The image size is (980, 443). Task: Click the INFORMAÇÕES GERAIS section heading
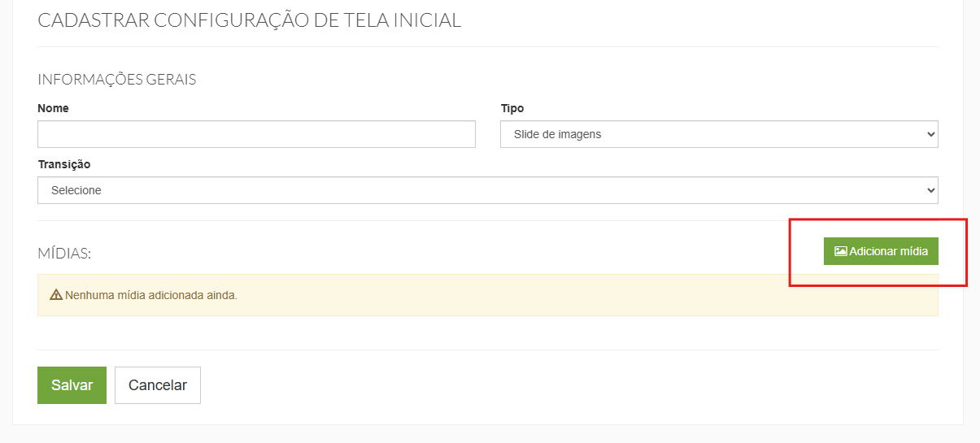click(116, 80)
